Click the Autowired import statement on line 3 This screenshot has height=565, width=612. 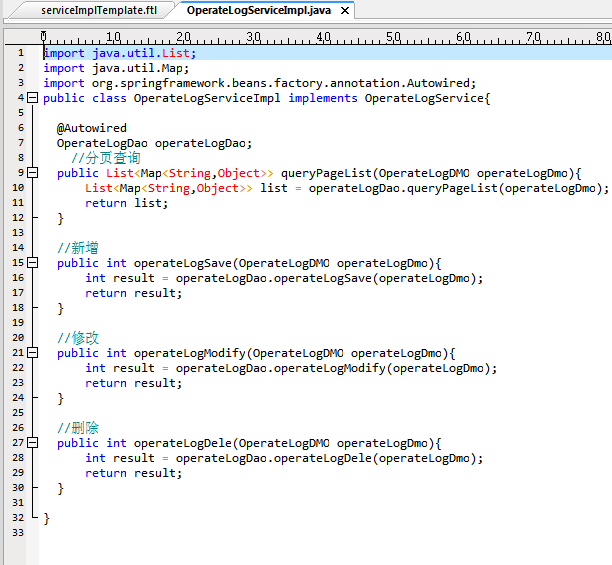tap(260, 83)
